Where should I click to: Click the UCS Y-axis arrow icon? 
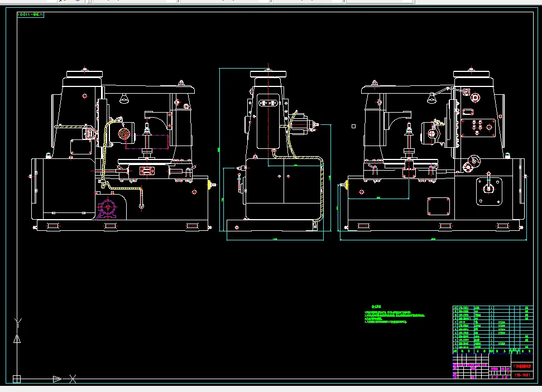point(17,339)
